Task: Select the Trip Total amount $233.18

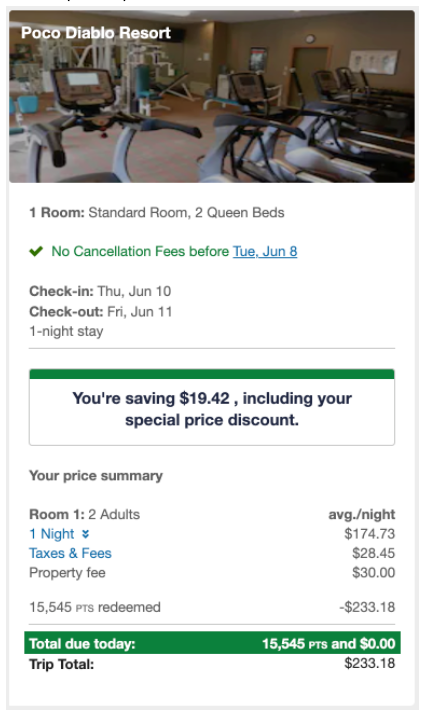Action: click(370, 663)
